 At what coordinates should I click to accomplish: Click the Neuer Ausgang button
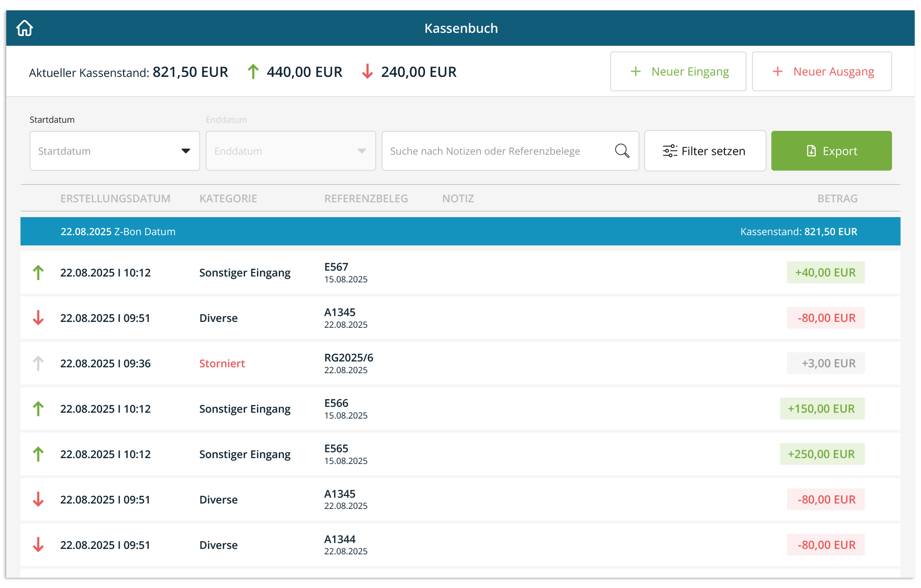822,71
